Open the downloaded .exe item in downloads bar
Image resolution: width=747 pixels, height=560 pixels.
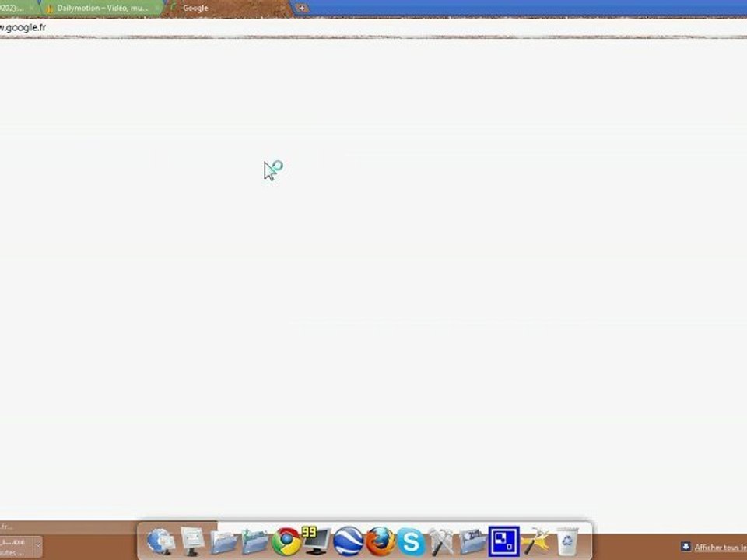pyautogui.click(x=16, y=547)
